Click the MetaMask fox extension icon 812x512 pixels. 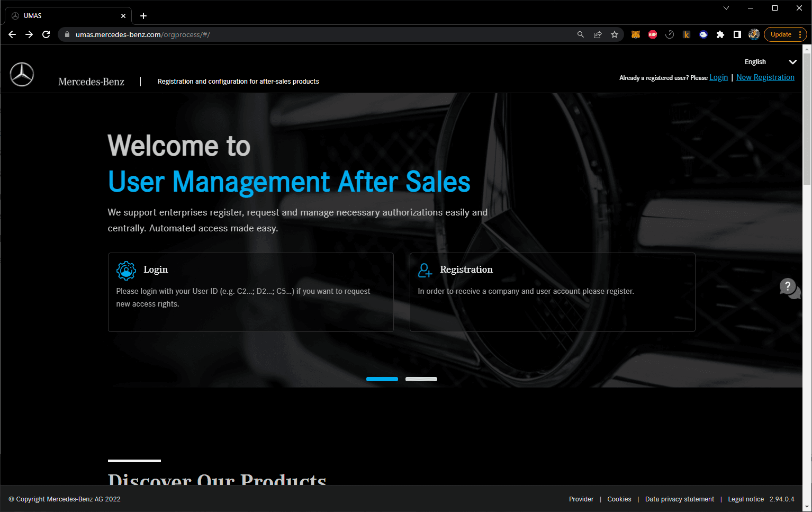[x=636, y=34]
